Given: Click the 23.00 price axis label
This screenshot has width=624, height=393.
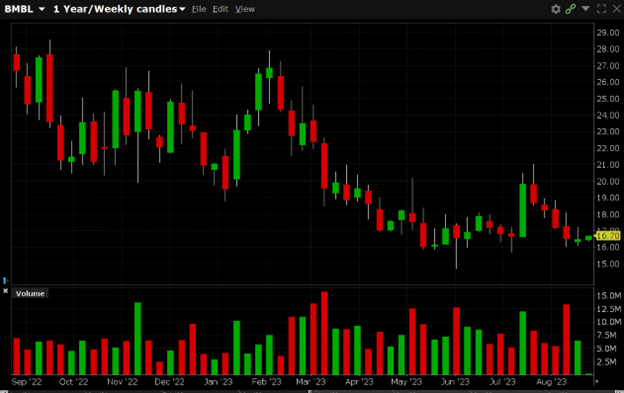Looking at the screenshot, I should tap(608, 132).
